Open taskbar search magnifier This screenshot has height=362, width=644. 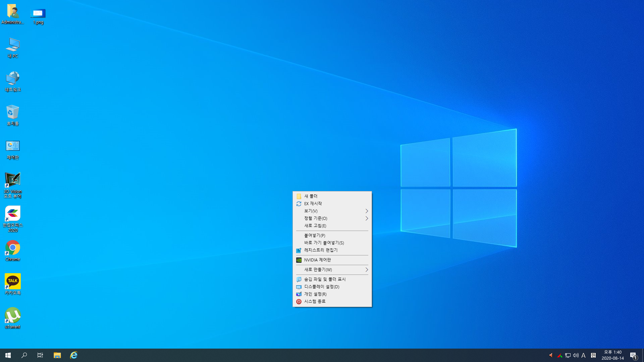coord(24,355)
